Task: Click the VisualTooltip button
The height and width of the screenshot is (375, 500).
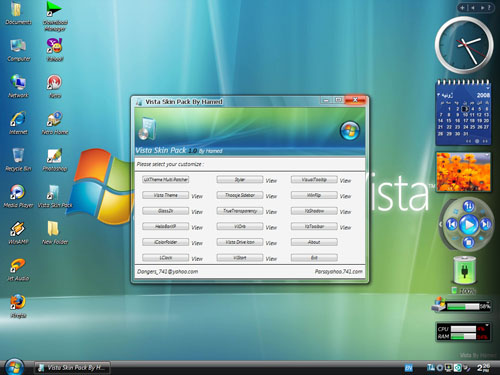Action: (x=314, y=180)
